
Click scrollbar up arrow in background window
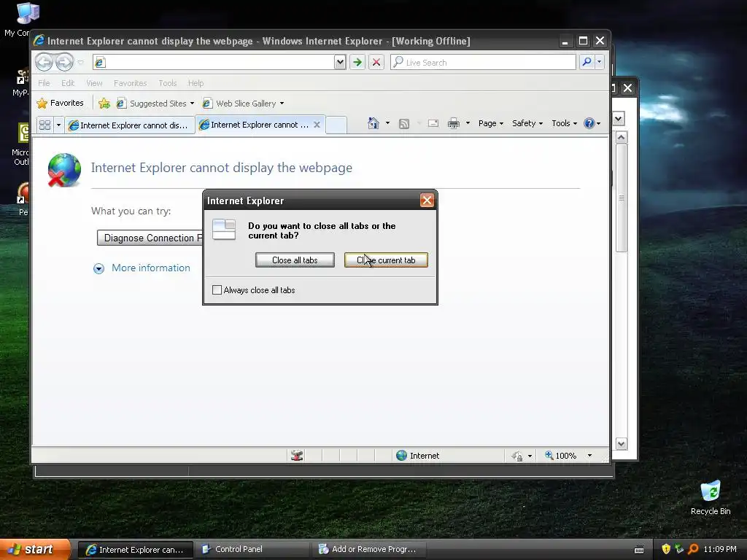[x=622, y=138]
